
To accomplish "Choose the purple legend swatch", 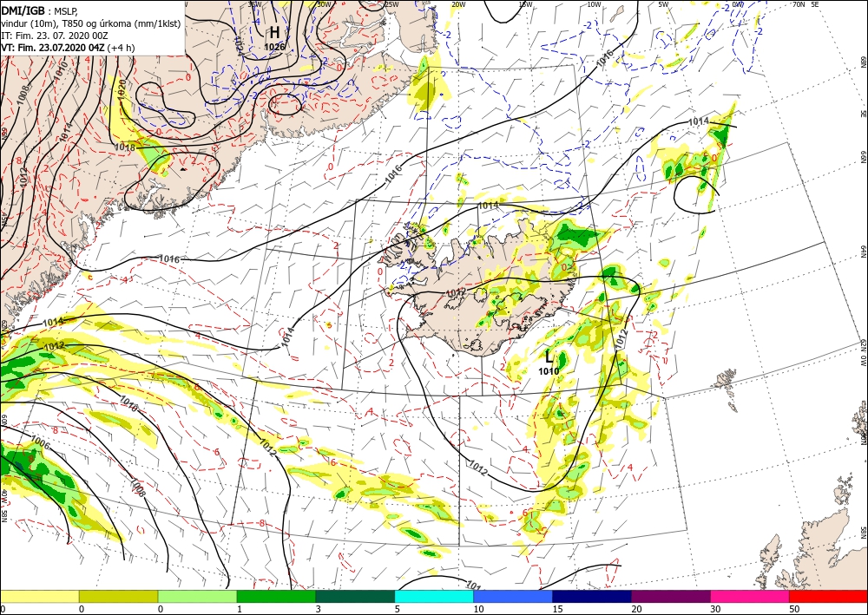I will [x=670, y=596].
